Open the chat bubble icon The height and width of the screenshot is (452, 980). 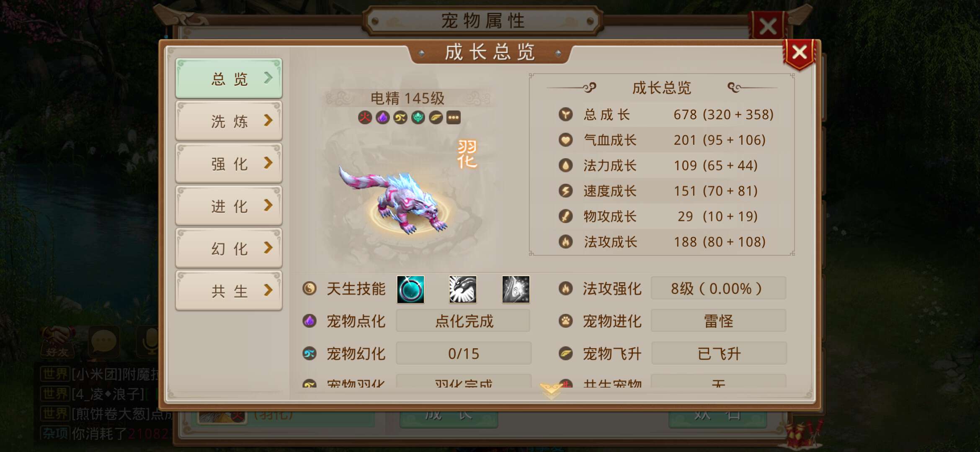pyautogui.click(x=104, y=342)
